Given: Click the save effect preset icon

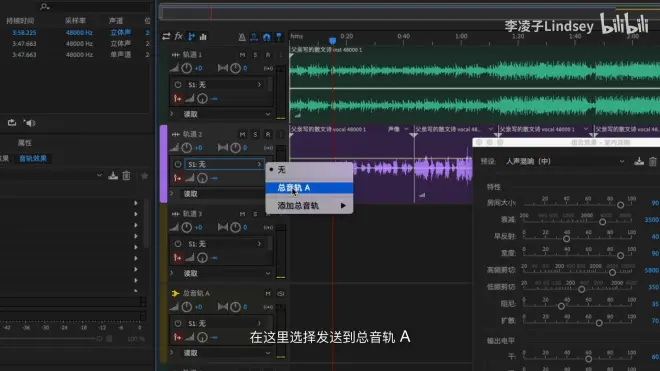Looking at the screenshot, I should coord(639,161).
